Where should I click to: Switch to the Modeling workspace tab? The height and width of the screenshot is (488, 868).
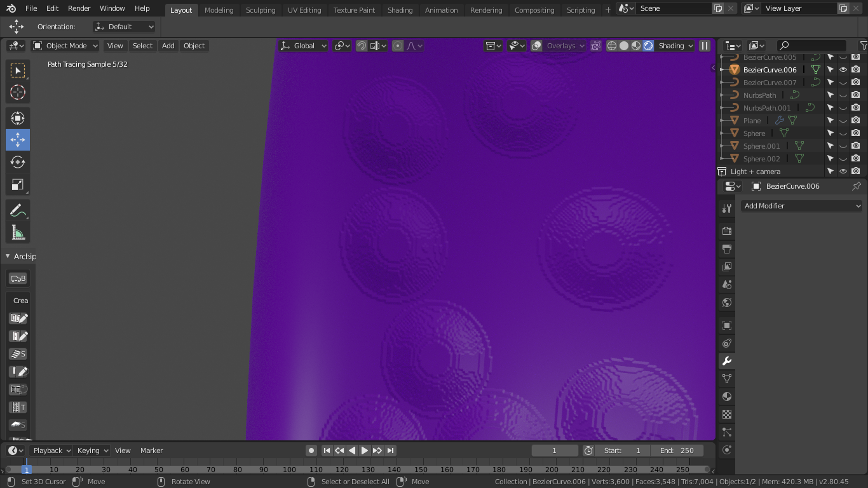(219, 10)
